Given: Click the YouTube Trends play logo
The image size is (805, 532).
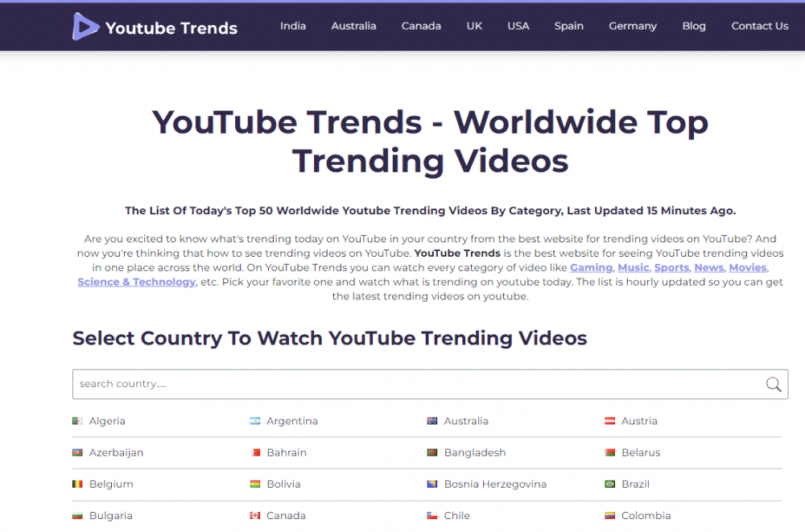Looking at the screenshot, I should (x=85, y=26).
